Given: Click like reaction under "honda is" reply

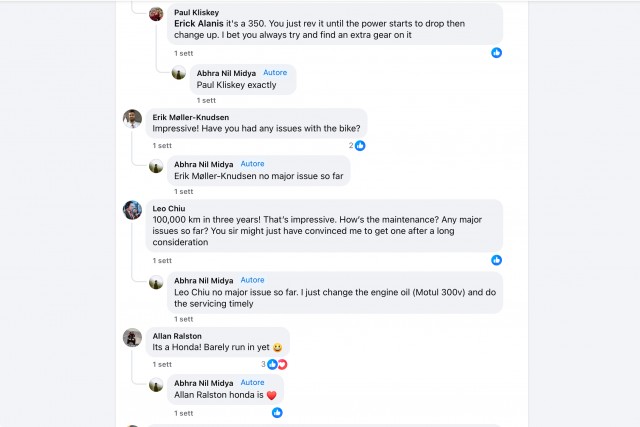Looking at the screenshot, I should [x=277, y=412].
